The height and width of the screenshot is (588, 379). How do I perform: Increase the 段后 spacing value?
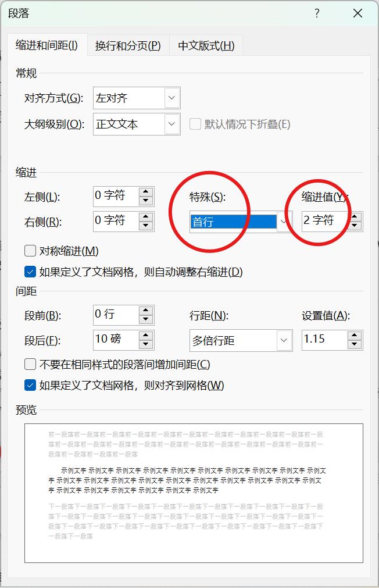tap(146, 335)
